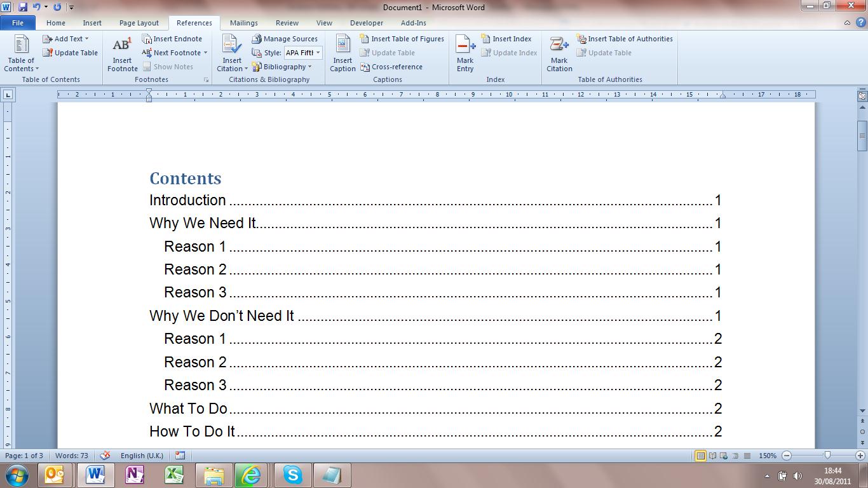
Task: Expand the Add Text dropdown
Action: click(x=86, y=39)
